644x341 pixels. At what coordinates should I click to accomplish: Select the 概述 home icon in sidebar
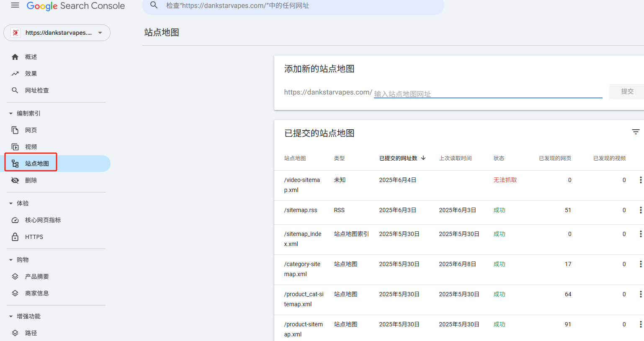click(x=15, y=56)
